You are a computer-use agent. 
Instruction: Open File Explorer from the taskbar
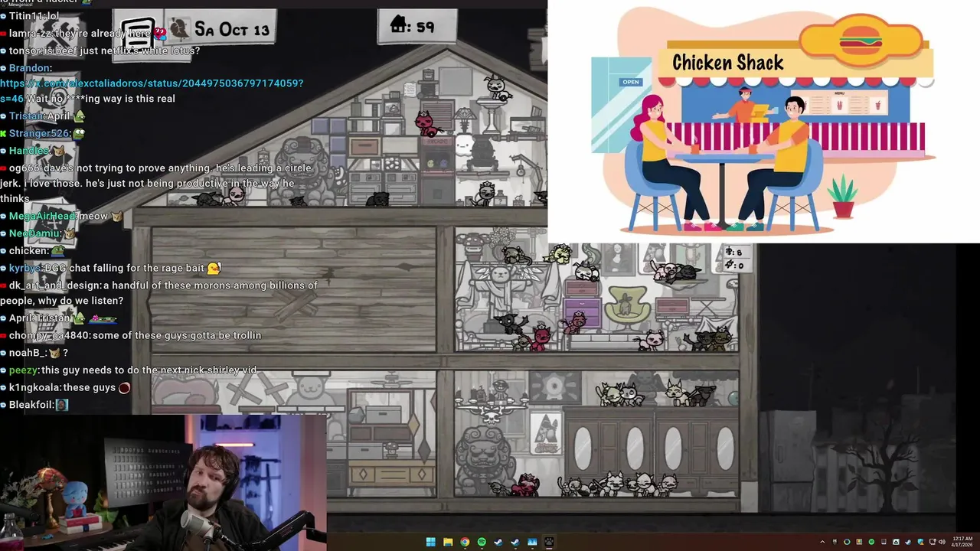(448, 542)
